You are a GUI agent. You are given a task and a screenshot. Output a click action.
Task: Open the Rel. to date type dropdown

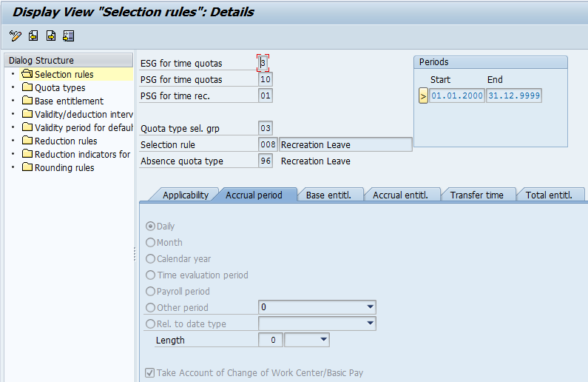point(369,324)
